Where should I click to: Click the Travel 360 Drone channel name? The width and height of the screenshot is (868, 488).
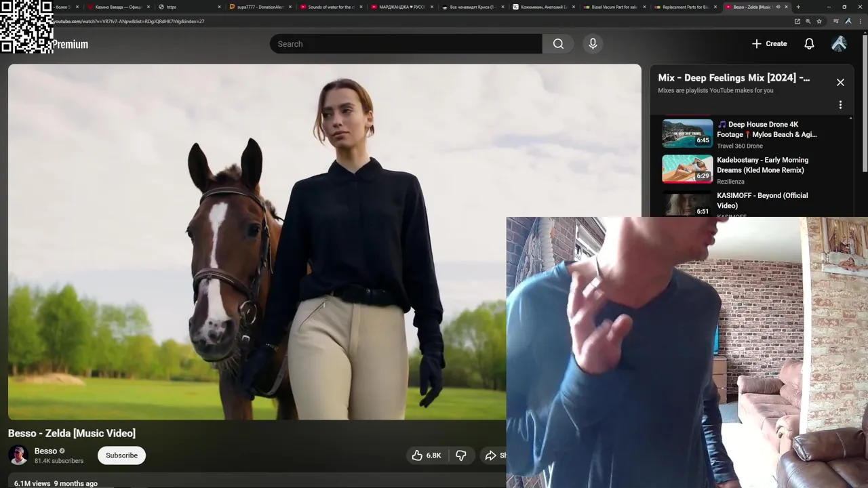(x=740, y=146)
